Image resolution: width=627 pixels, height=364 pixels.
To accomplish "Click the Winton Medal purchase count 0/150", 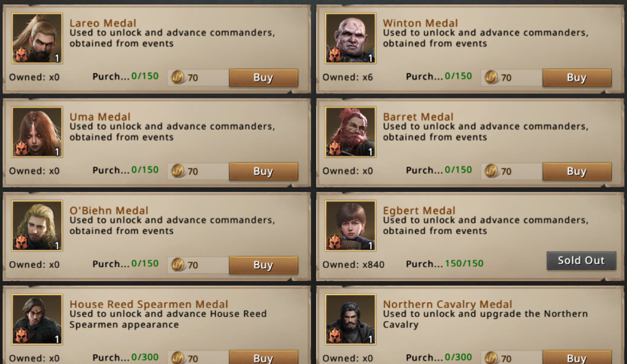I will 458,76.
